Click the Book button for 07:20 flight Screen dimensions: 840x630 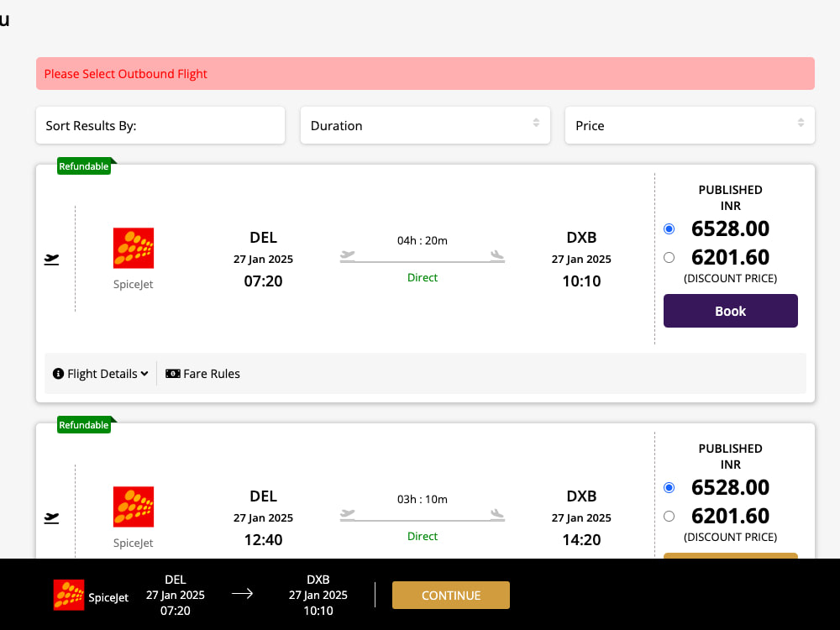[x=731, y=311]
